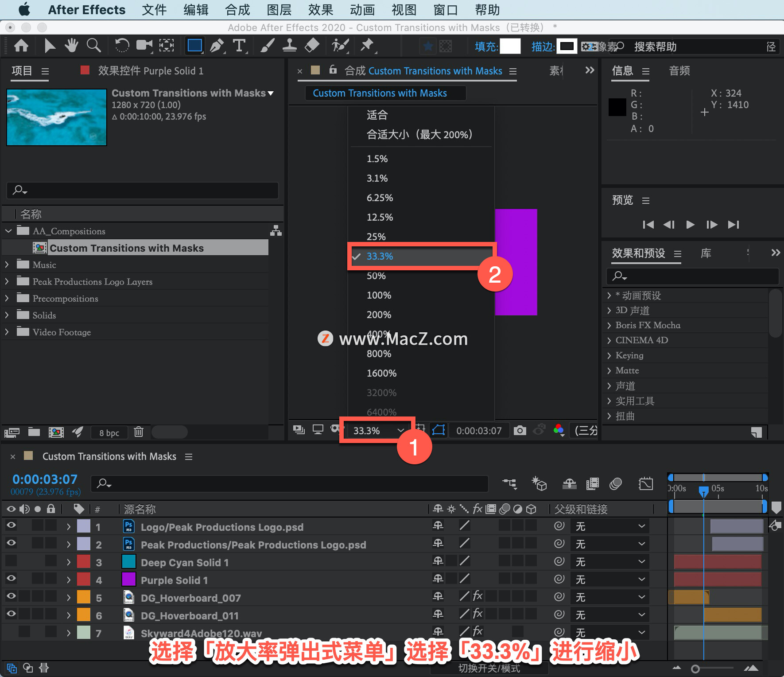Select the Rectangle shape tool
Viewport: 784px width, 677px height.
(195, 45)
